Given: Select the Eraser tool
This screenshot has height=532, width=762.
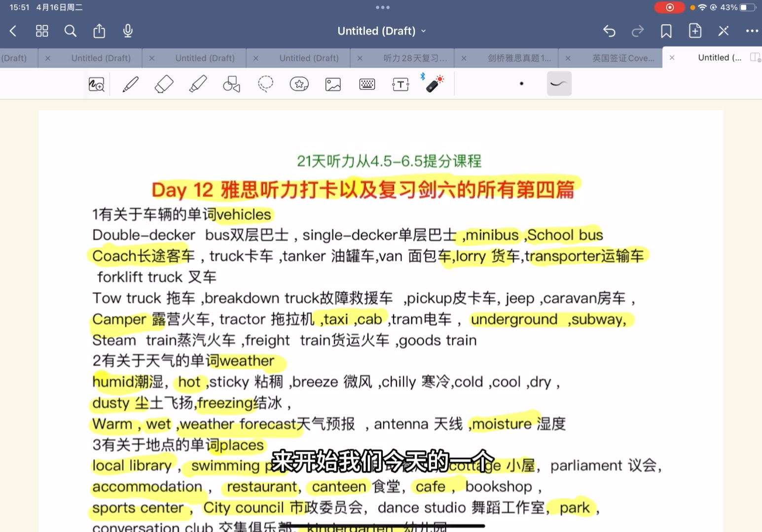Looking at the screenshot, I should click(x=164, y=84).
